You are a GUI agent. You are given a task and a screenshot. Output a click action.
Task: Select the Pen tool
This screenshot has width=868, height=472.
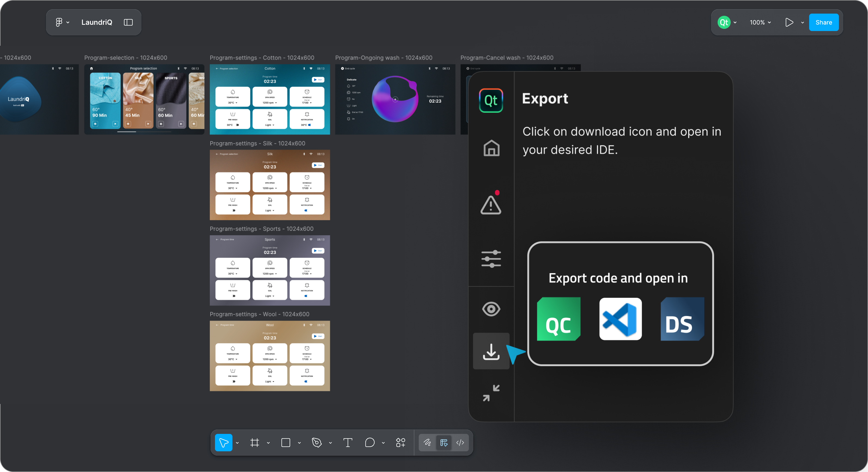coord(317,442)
